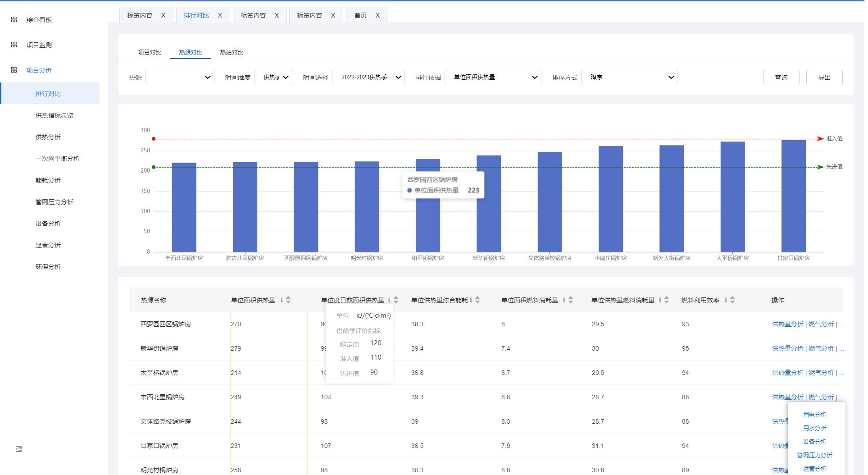Sort by 单位面积燃料消耗量 column arrows

pos(571,300)
